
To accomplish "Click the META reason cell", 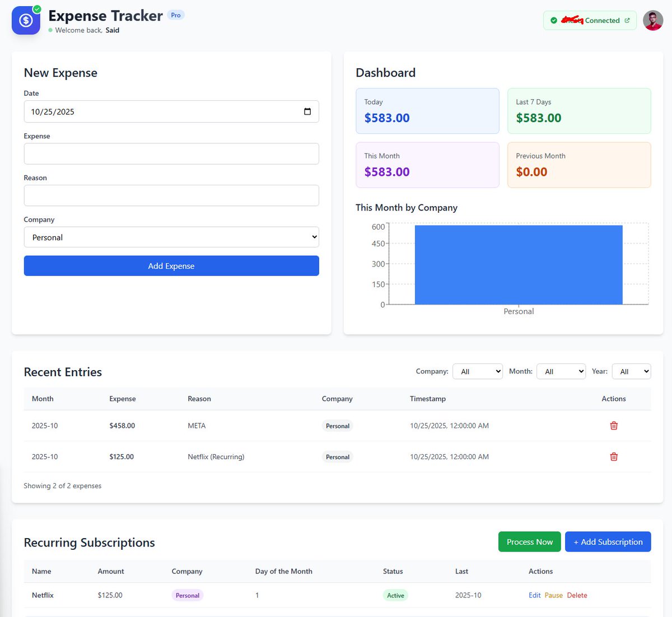I will (197, 426).
